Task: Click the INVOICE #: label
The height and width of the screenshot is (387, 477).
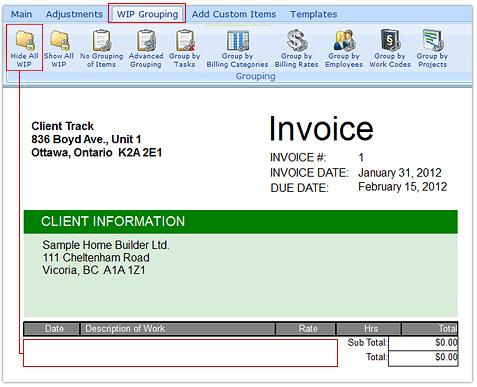Action: click(x=298, y=157)
